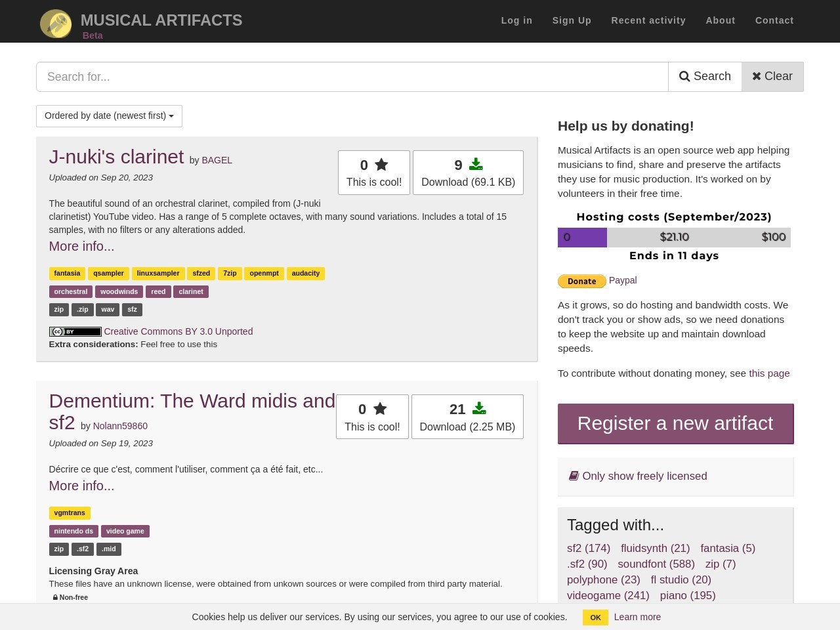
Task: Click the Musical Artifacts logo icon
Action: (x=56, y=24)
